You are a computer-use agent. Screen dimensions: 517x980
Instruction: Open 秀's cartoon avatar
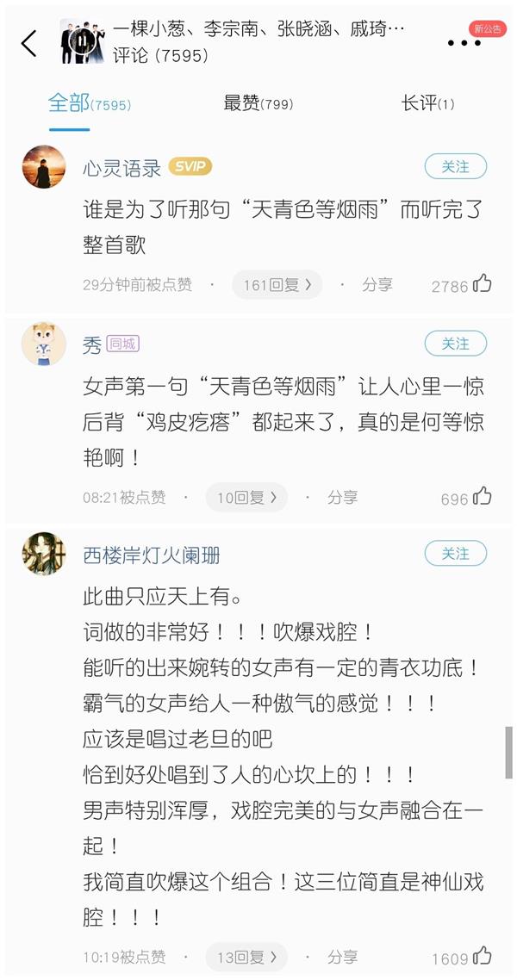[x=44, y=344]
